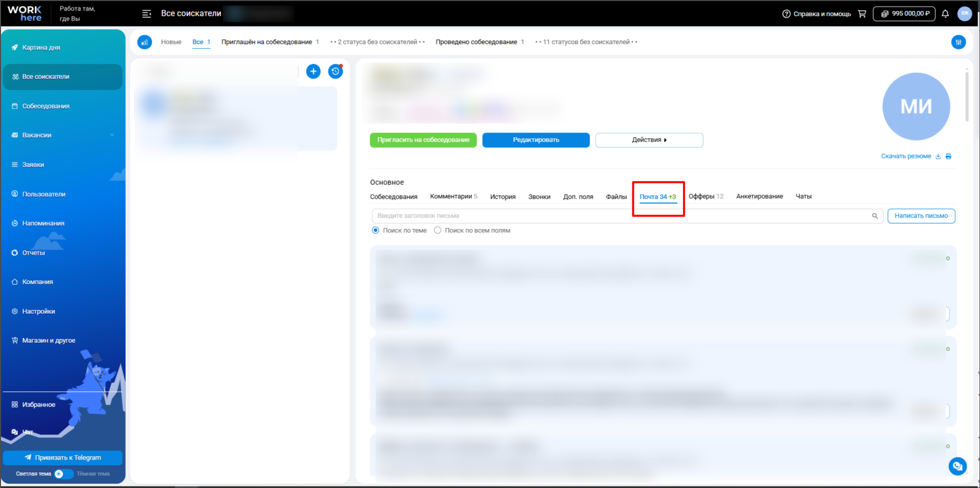Switch to Доп. поля tab
The height and width of the screenshot is (488, 980).
coord(578,197)
